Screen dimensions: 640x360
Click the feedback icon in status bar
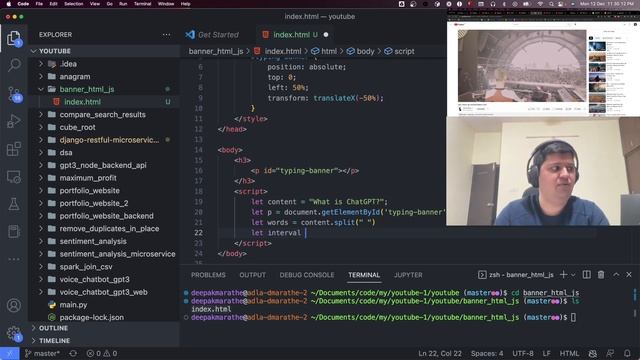pyautogui.click(x=610, y=353)
